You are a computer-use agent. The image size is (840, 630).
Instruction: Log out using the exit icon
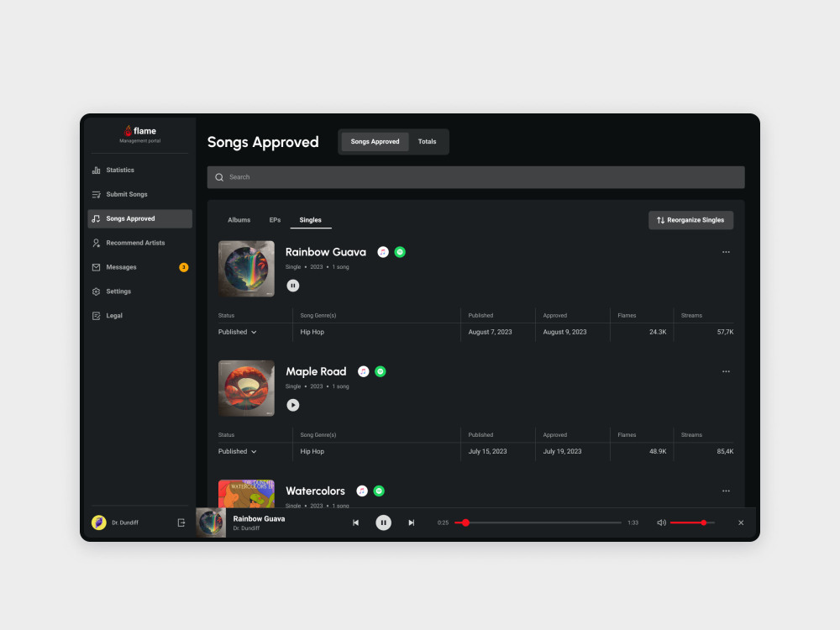coord(181,522)
